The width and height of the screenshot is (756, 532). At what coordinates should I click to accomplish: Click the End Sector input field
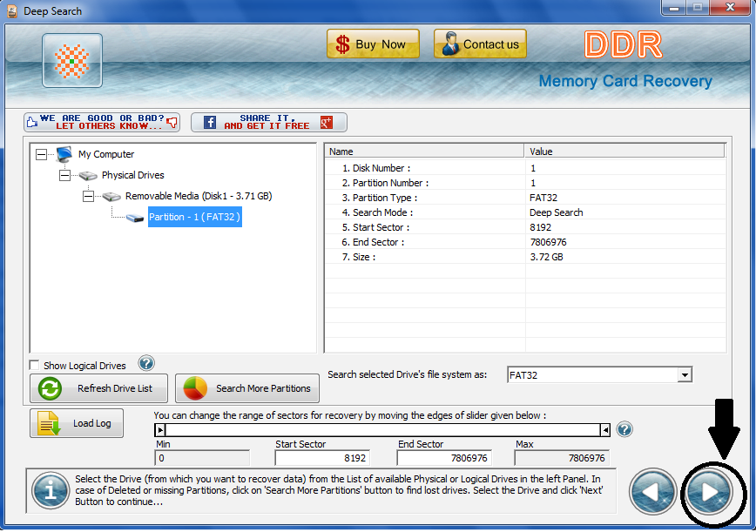[x=444, y=458]
